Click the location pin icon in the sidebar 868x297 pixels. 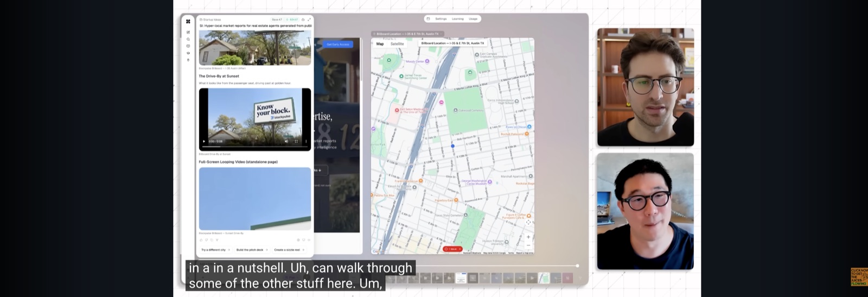[x=188, y=60]
